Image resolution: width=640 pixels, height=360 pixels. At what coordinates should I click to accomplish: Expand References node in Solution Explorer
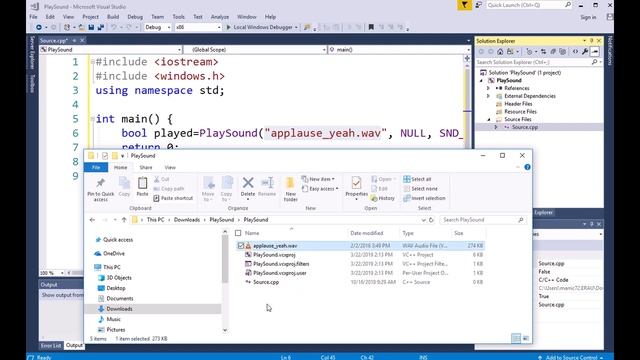pyautogui.click(x=488, y=88)
